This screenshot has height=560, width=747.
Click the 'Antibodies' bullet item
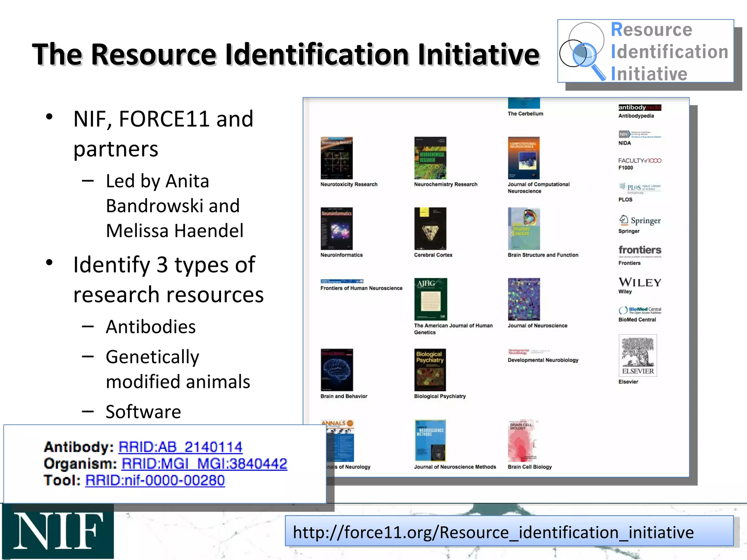pos(151,327)
